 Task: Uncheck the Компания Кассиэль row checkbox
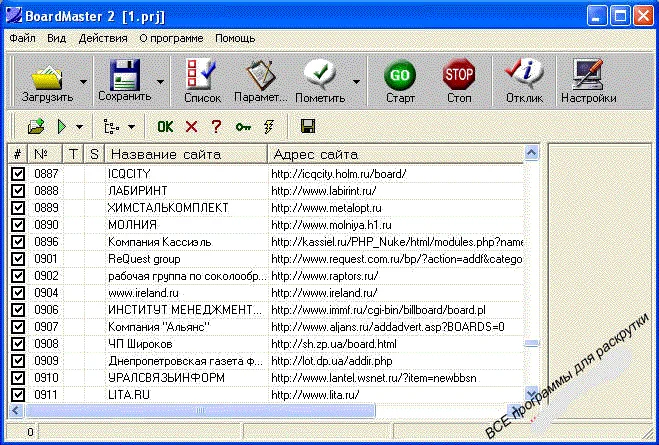pos(18,242)
